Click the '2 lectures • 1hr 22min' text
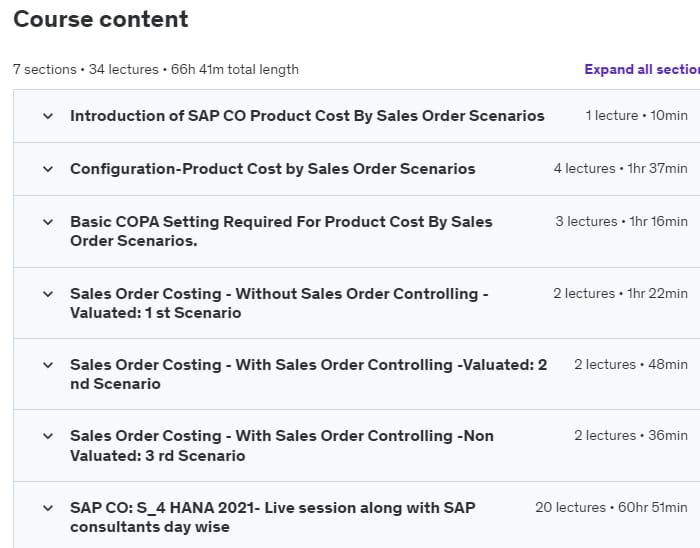Image resolution: width=700 pixels, height=548 pixels. 621,294
